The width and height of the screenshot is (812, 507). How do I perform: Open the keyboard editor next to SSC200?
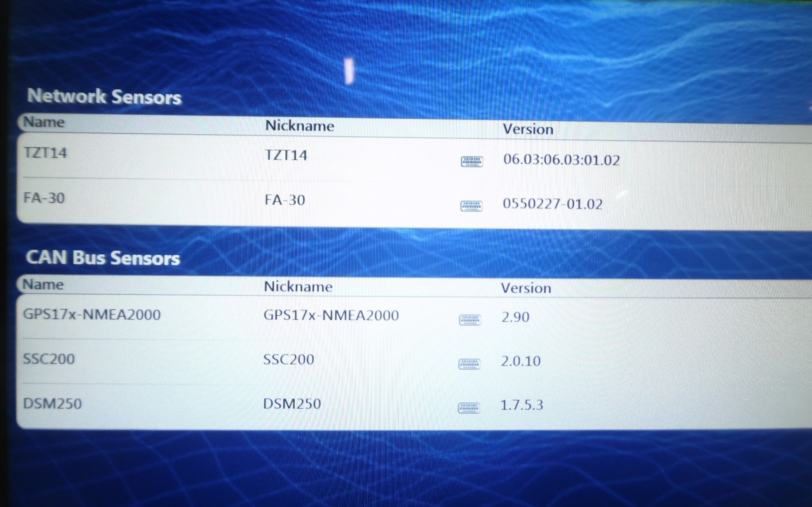469,364
